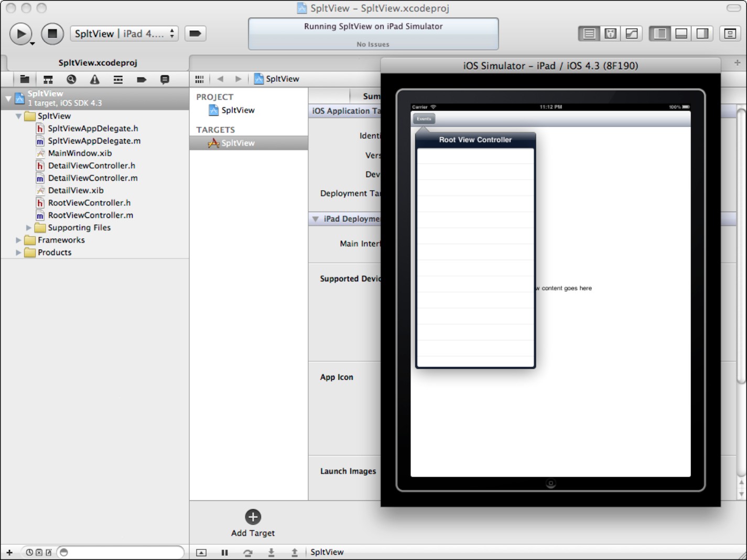This screenshot has width=747, height=560.
Task: Toggle the Utilities pane visibility button
Action: (x=702, y=34)
